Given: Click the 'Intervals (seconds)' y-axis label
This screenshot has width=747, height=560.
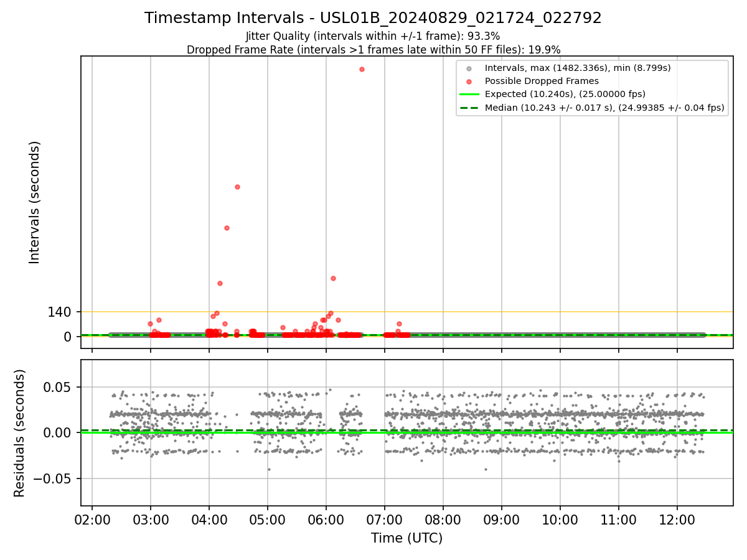Looking at the screenshot, I should coord(35,202).
